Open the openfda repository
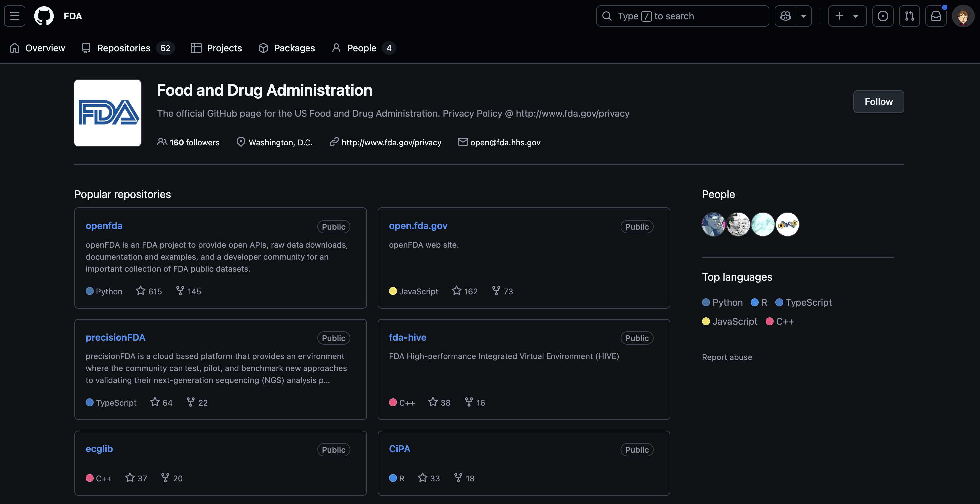Screen dimensions: 980x504 104,225
